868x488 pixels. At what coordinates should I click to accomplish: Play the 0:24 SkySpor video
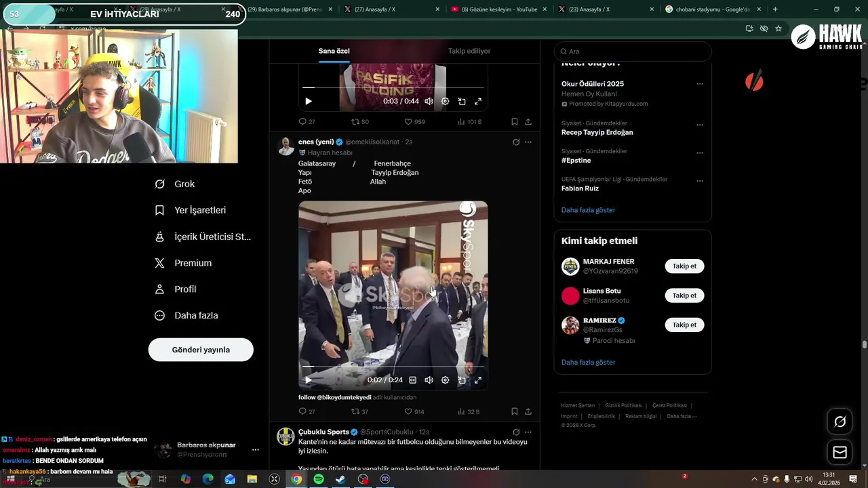tap(309, 380)
